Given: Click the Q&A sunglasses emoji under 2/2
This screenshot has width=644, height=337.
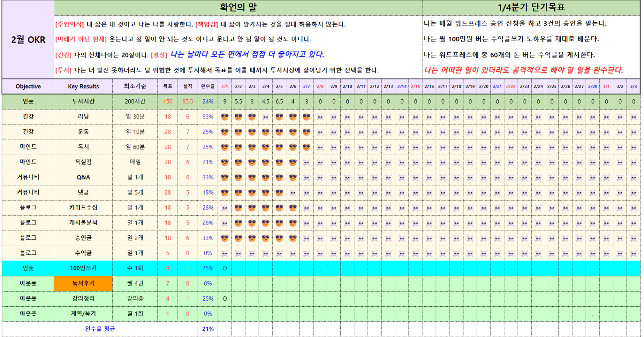Looking at the screenshot, I should tap(238, 177).
